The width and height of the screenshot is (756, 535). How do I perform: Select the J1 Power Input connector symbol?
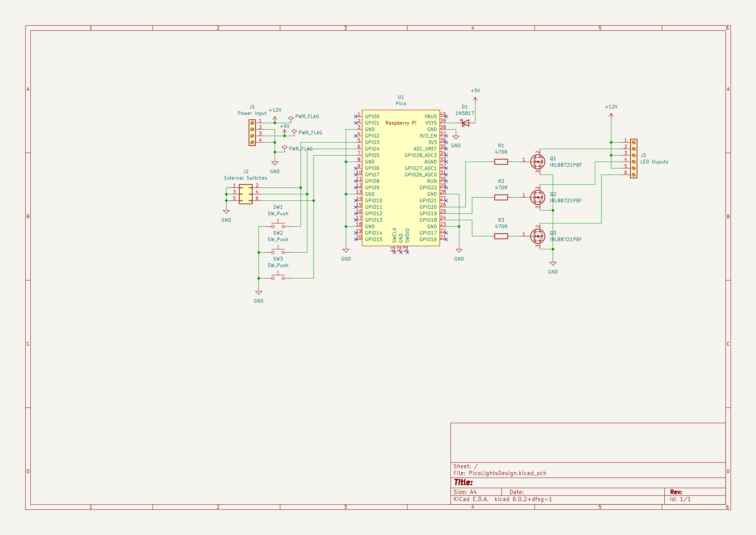point(252,132)
